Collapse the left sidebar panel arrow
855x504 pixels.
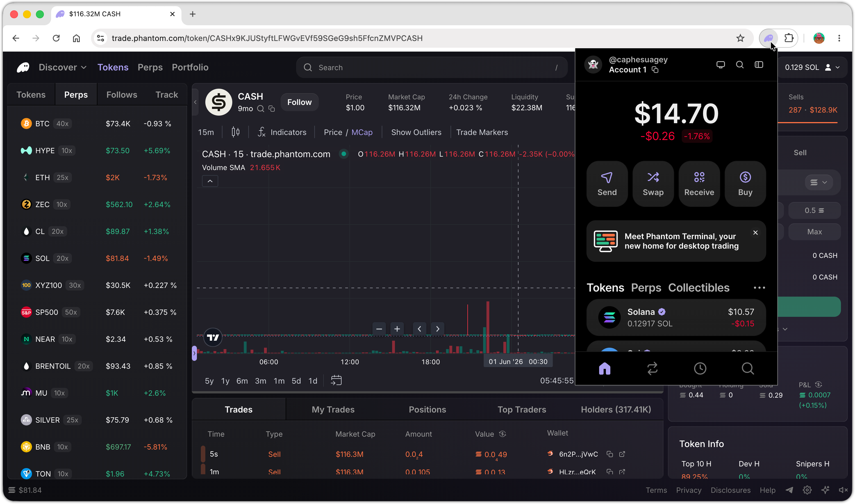195,102
